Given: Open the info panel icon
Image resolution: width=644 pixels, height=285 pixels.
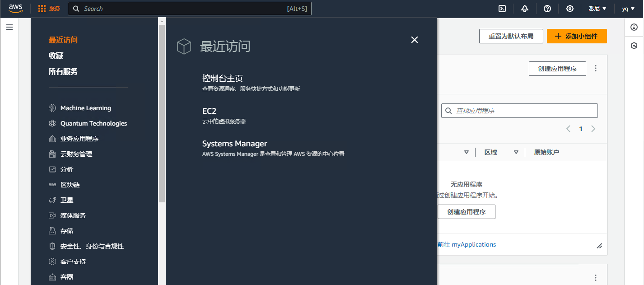Looking at the screenshot, I should [x=634, y=28].
